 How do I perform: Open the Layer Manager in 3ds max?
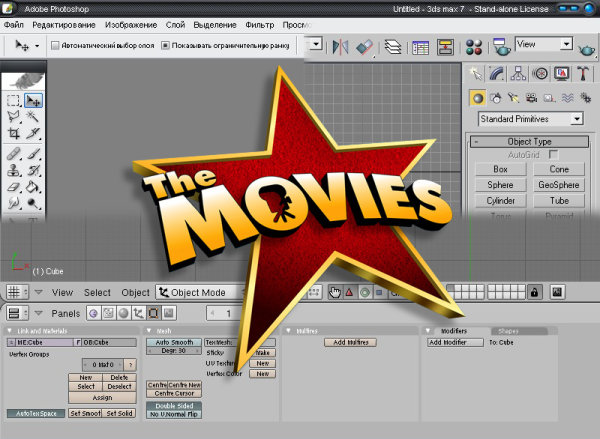[393, 47]
